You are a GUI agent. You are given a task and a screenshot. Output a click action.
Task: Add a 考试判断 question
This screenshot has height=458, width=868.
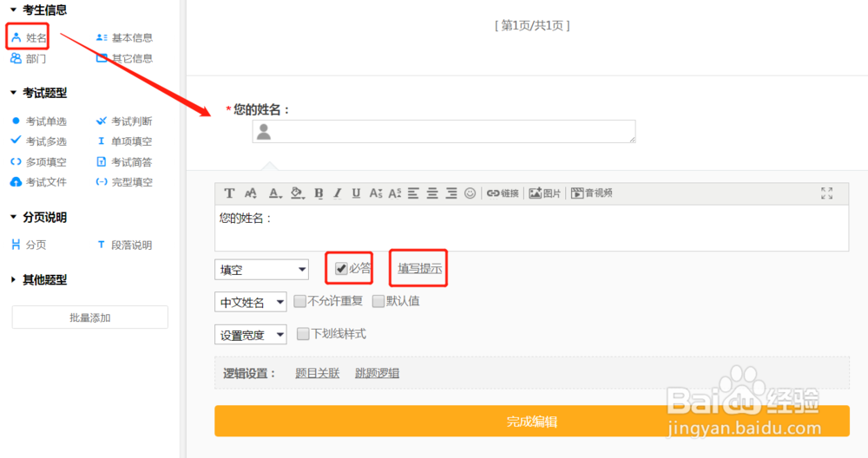tap(124, 121)
